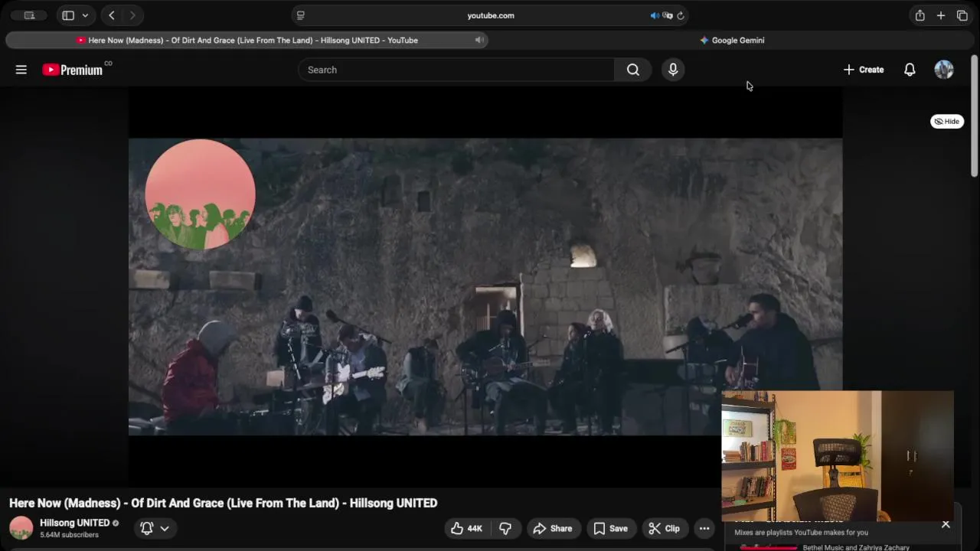980x551 pixels.
Task: Open the tab group picker icon
Action: pyautogui.click(x=29, y=15)
